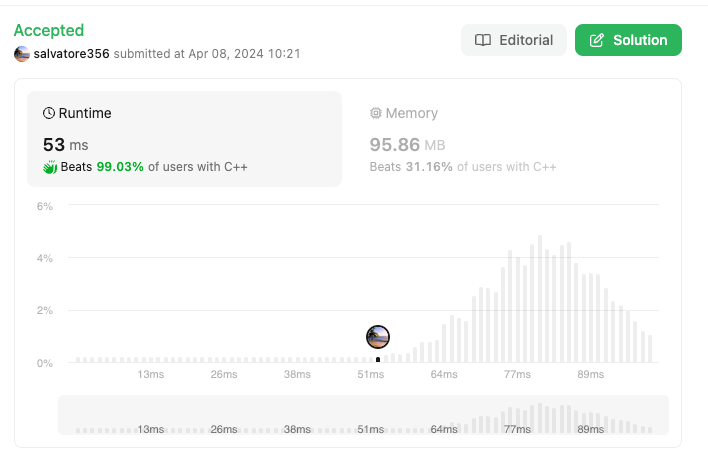Click the Runtime clock icon
Image resolution: width=708 pixels, height=455 pixels.
tap(49, 113)
